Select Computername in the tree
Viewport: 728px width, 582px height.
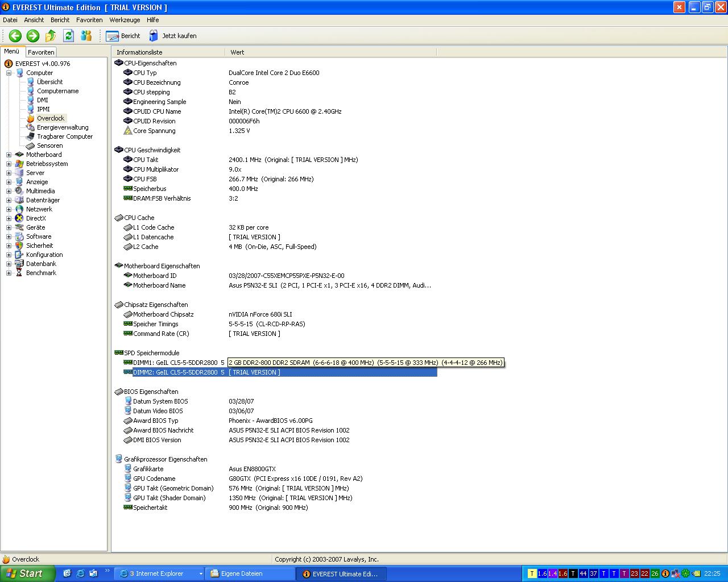coord(58,91)
